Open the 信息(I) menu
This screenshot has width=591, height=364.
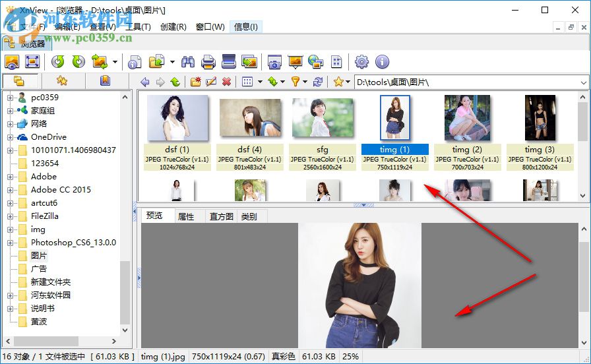tap(246, 27)
